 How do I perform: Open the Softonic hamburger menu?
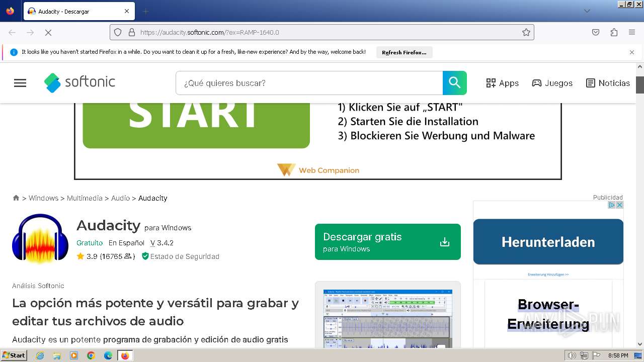20,83
